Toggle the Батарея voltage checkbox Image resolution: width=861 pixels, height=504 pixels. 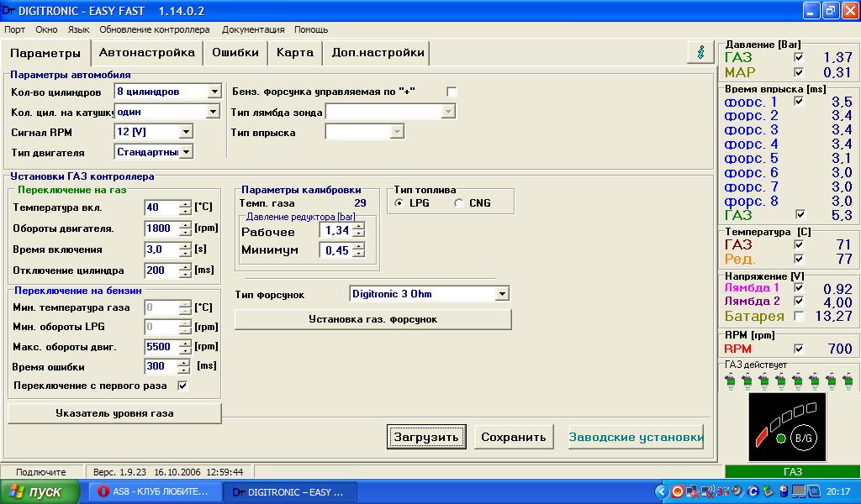[x=799, y=317]
